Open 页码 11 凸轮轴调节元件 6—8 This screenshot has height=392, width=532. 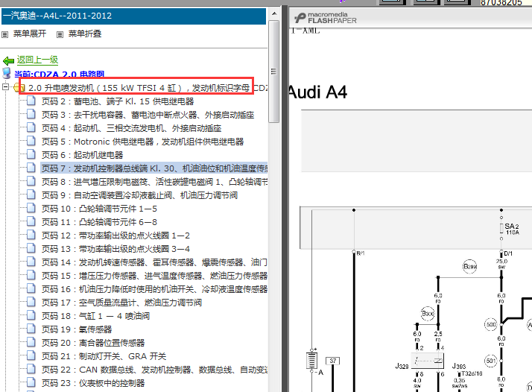click(99, 222)
